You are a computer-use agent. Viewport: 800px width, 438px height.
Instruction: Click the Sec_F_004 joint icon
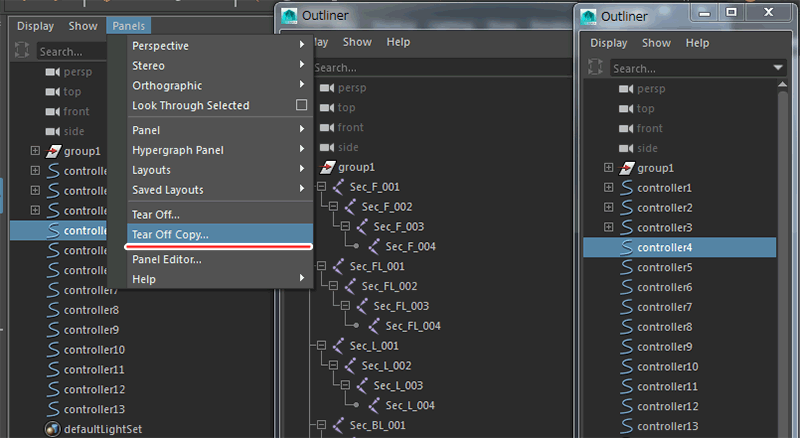(374, 246)
